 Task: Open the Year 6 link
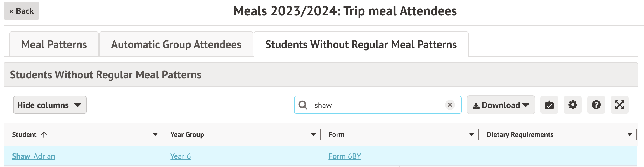[180, 156]
